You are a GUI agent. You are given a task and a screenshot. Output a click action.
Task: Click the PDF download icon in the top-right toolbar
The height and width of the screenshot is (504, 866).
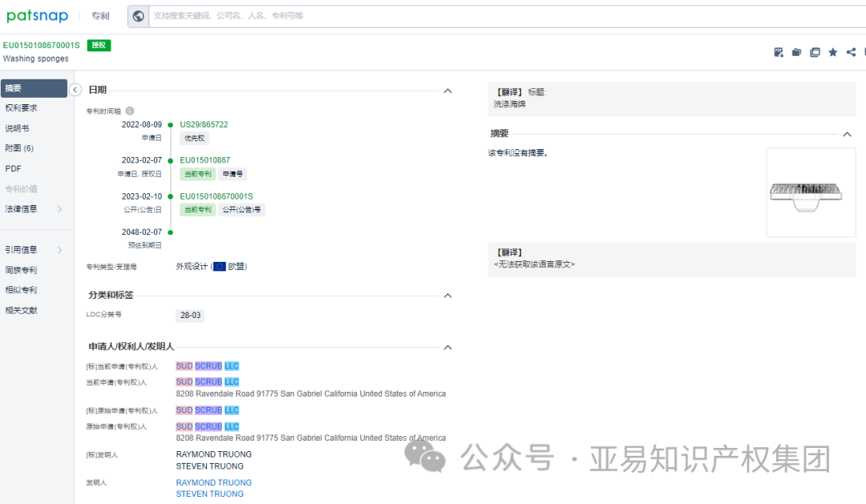[x=778, y=52]
